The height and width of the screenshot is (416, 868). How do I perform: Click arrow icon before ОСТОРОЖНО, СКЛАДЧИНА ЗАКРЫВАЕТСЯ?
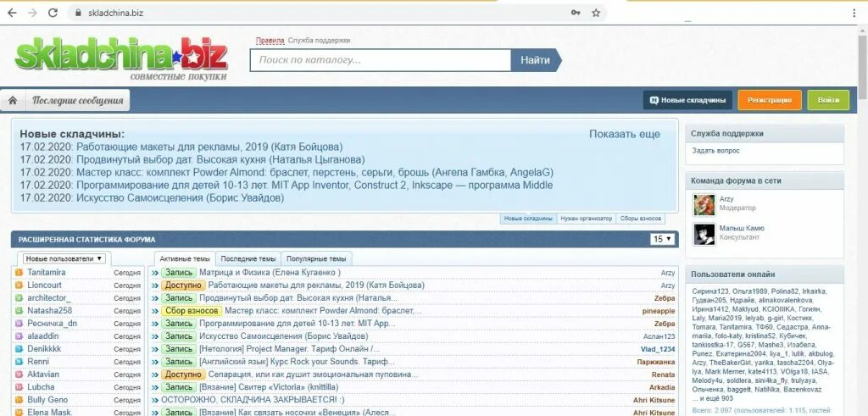[155, 400]
